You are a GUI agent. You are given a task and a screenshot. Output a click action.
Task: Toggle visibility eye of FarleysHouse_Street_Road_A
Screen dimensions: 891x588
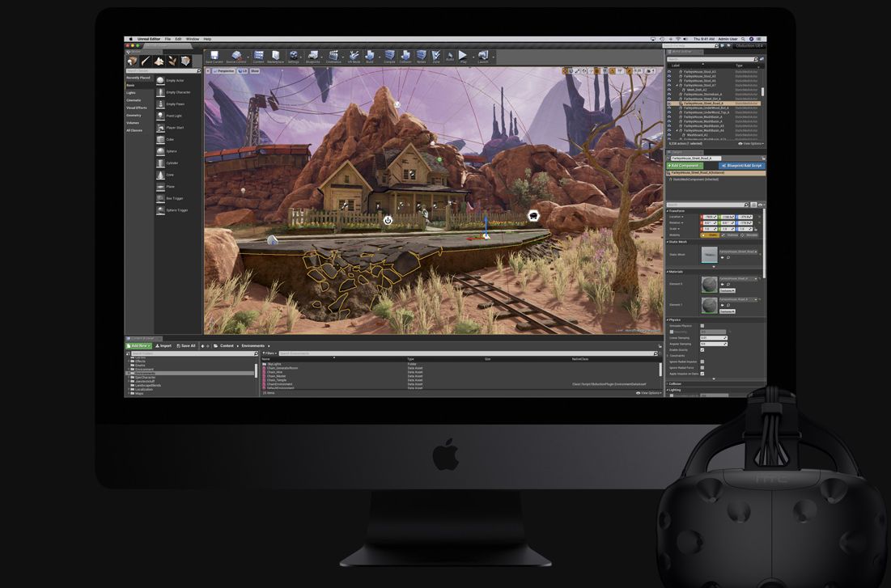coord(669,104)
